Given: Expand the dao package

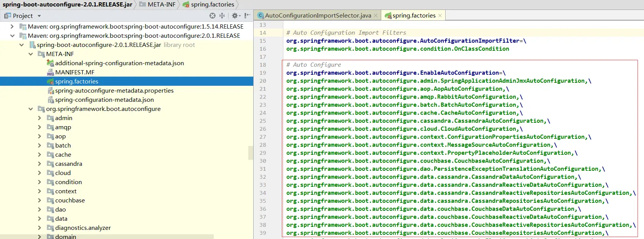Looking at the screenshot, I should tap(40, 209).
